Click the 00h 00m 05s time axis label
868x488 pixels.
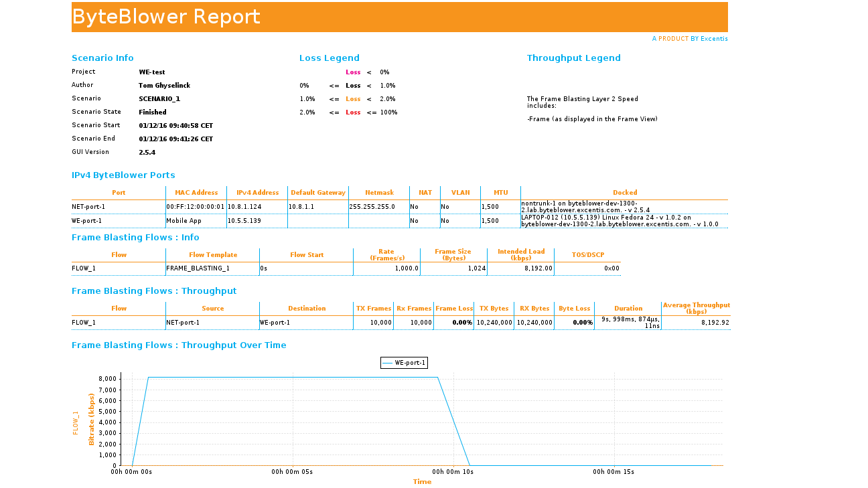click(x=292, y=472)
